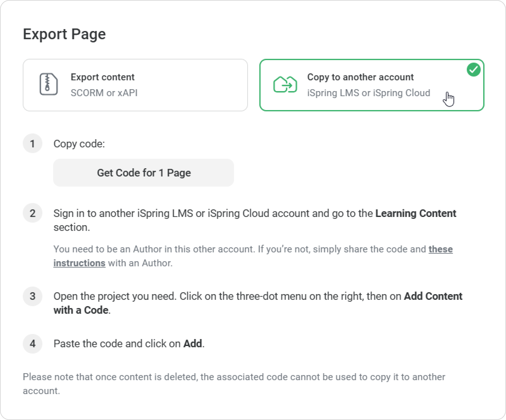The width and height of the screenshot is (506, 420).
Task: Click the bold 'Add Content with a Code' text
Action: [433, 296]
